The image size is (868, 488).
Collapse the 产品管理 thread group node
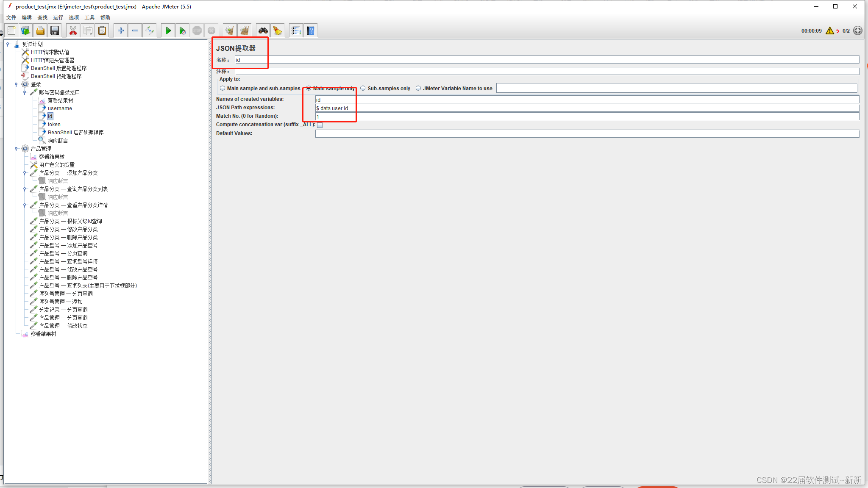[x=16, y=149]
